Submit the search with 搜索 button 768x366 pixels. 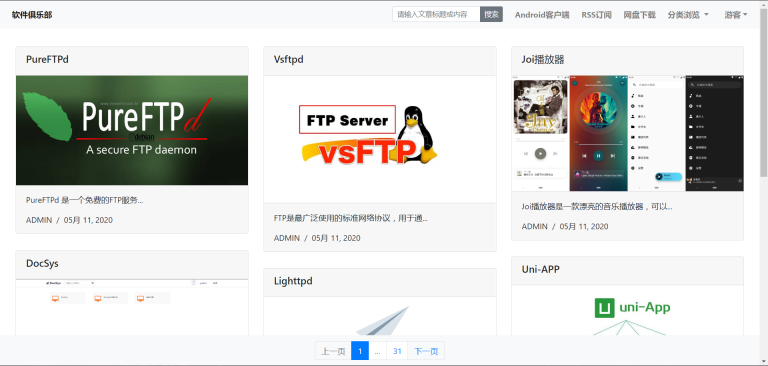click(x=491, y=14)
